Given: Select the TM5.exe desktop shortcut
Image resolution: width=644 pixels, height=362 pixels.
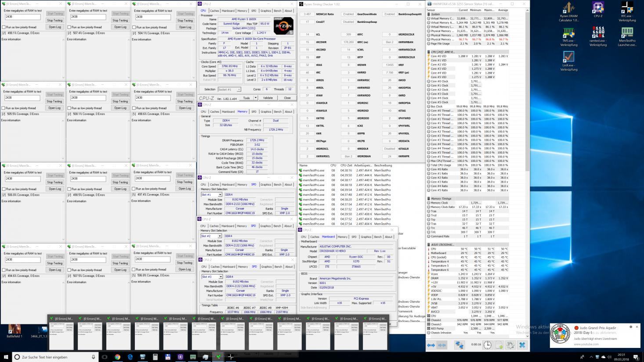Looking at the screenshot, I should point(568,37).
